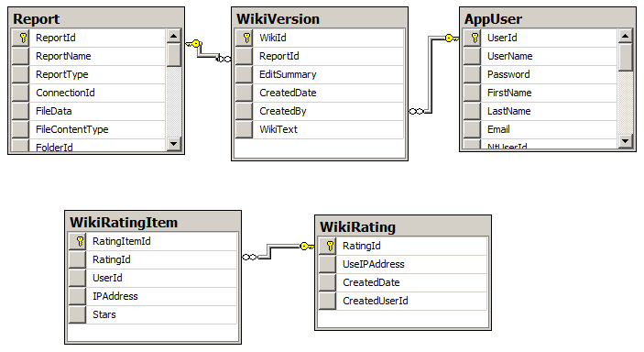The width and height of the screenshot is (644, 352).
Task: Select the relationship key connector at AppUser table
Action: [x=452, y=38]
